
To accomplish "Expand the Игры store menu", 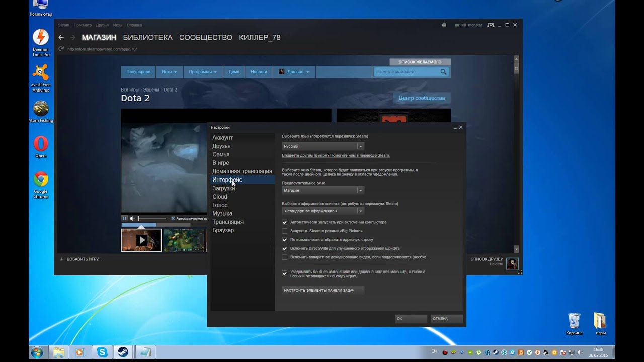I will pos(169,72).
